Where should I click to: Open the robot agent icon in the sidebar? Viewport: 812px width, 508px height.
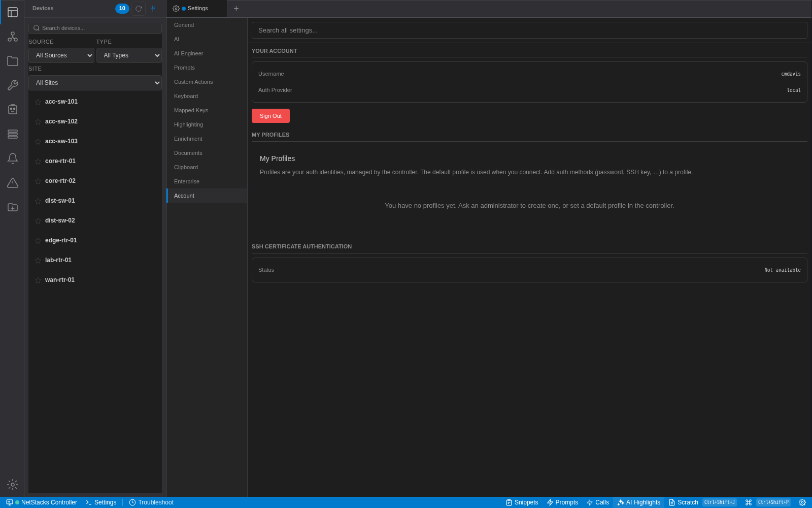13,110
